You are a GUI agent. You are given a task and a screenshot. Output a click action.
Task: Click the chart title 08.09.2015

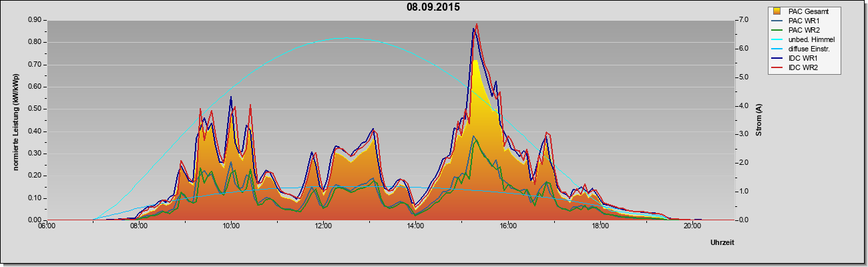point(433,8)
